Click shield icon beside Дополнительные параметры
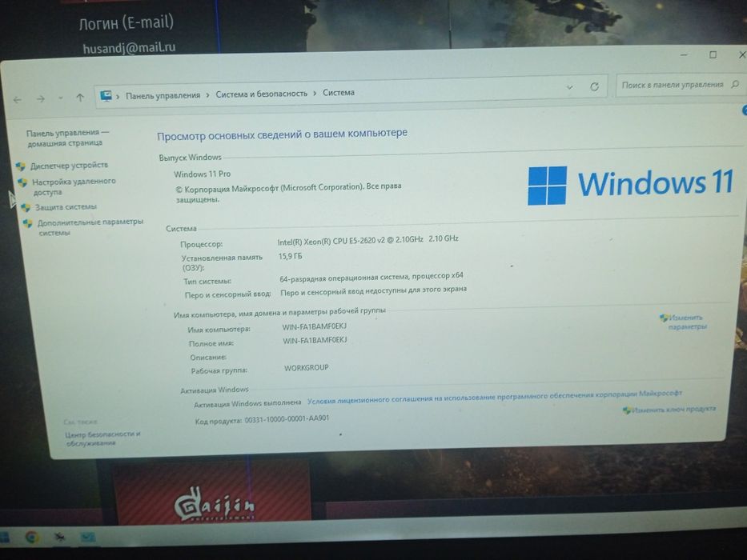 [x=28, y=223]
